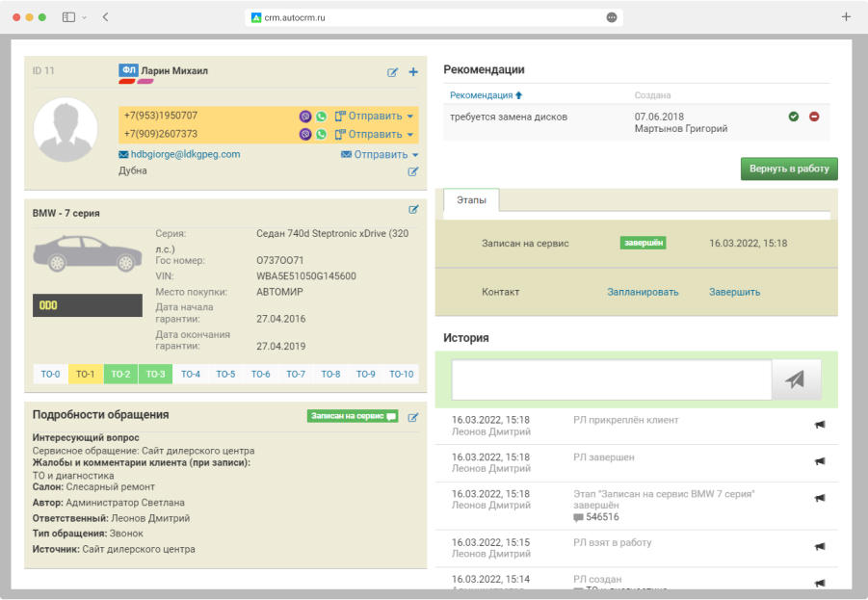Edit the BMW 7 серия car details
Screen dimensions: 868x600
point(413,209)
